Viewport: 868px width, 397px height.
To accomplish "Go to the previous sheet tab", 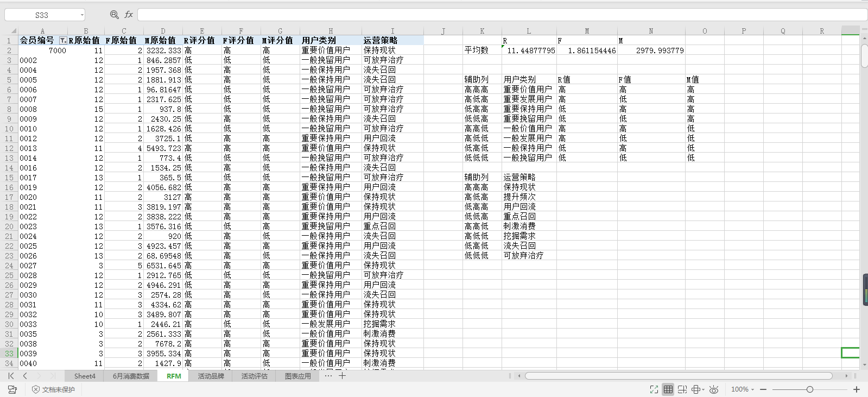I will tap(25, 376).
